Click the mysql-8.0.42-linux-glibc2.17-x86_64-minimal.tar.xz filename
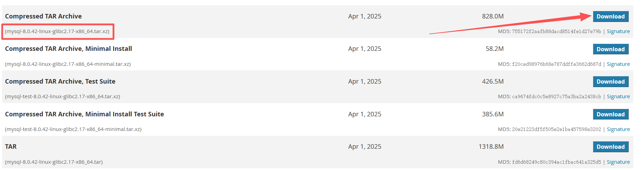Screen dimensions: 644x170 pyautogui.click(x=68, y=64)
